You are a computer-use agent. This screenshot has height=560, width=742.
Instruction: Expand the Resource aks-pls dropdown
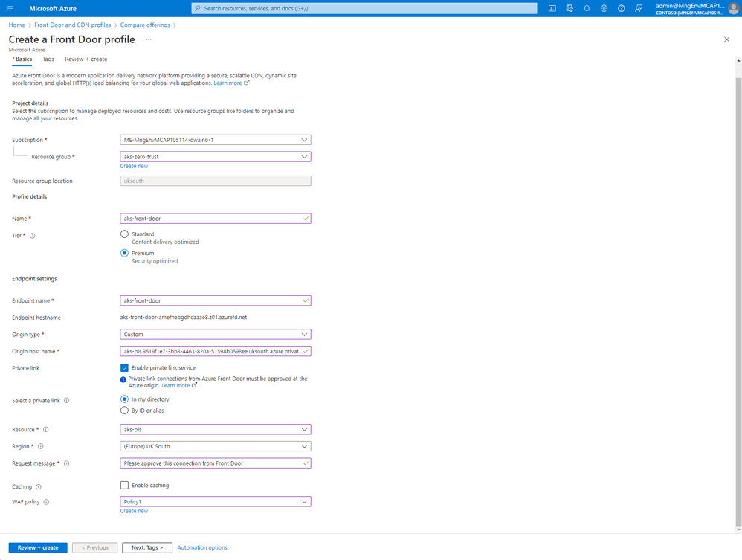click(216, 430)
